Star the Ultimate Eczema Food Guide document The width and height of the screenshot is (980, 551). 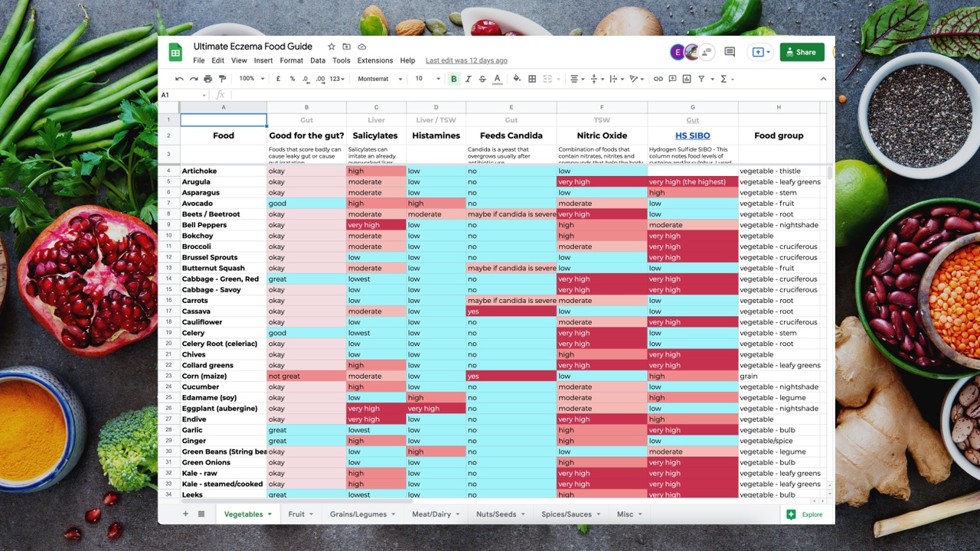[332, 47]
